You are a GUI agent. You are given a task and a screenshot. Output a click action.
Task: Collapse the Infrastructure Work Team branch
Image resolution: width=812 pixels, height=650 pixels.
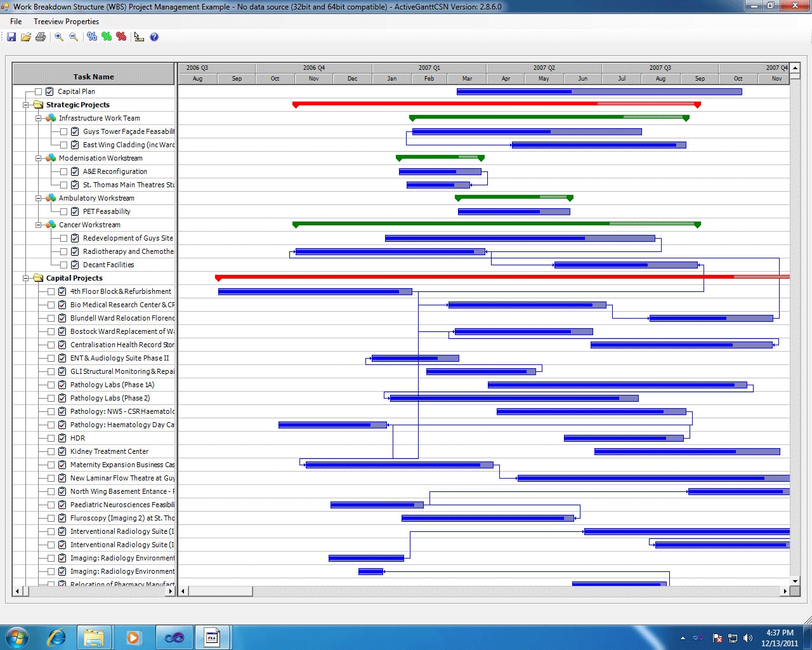(x=38, y=118)
